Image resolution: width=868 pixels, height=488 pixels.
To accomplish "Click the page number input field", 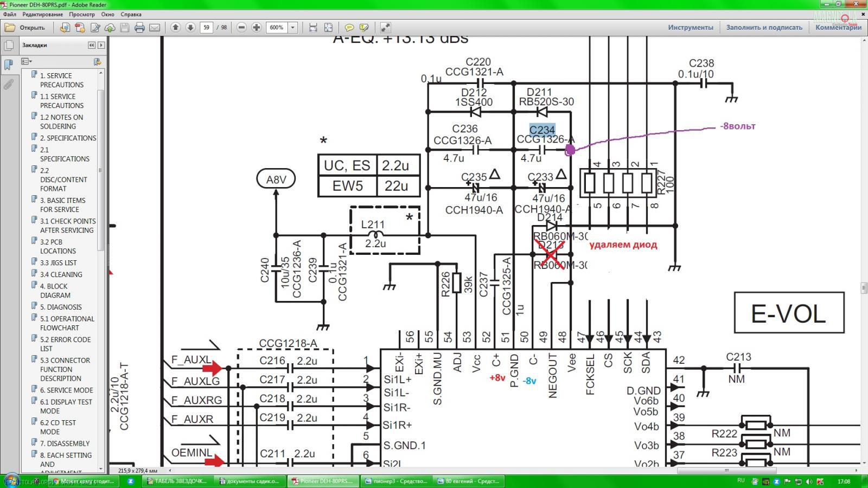I will click(x=206, y=28).
